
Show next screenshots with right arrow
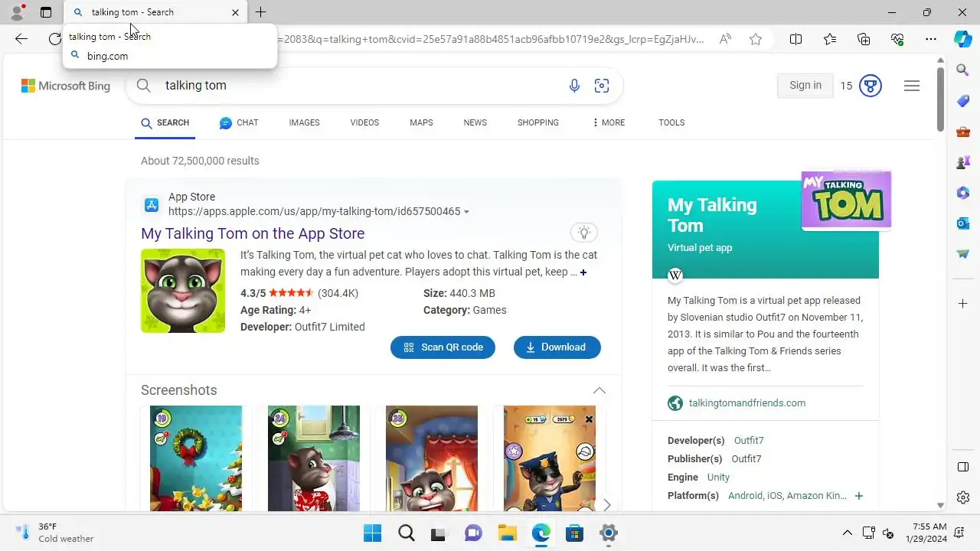(607, 504)
